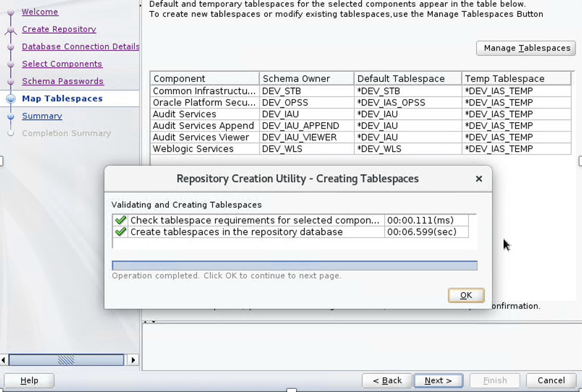Click the DEV_STB schema owner cell
The image size is (582, 392).
[x=307, y=91]
